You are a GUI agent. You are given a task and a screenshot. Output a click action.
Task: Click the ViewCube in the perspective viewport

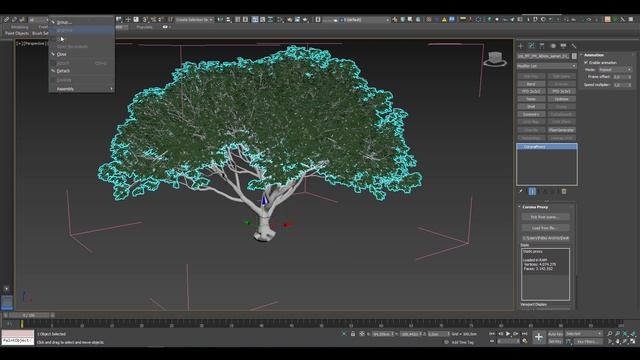(495, 59)
